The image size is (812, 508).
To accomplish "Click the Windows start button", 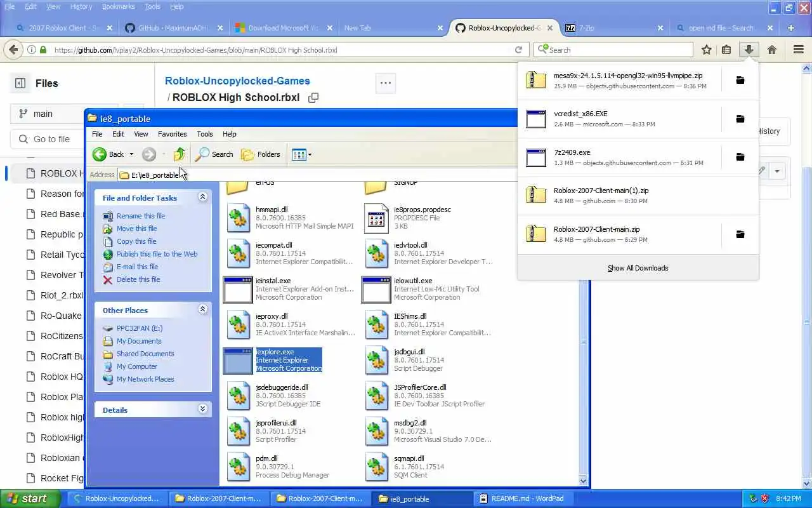I will 30,498.
